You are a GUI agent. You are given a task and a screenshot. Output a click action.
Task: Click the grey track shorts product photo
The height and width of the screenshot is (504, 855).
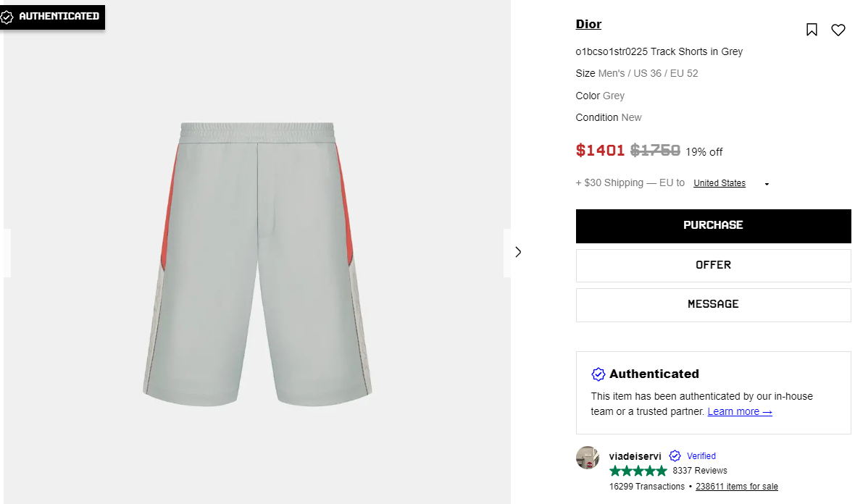[257, 262]
